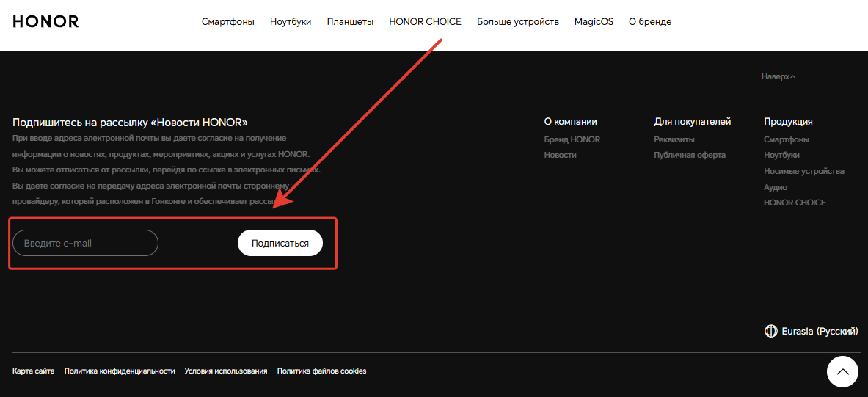Open the Ноутбуки link under Продукция
The height and width of the screenshot is (397, 868).
tap(781, 155)
